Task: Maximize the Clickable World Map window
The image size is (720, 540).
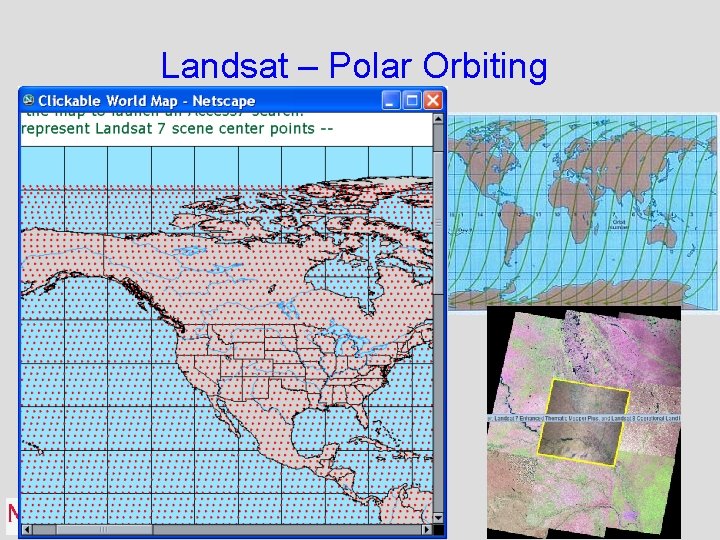Action: pyautogui.click(x=412, y=100)
